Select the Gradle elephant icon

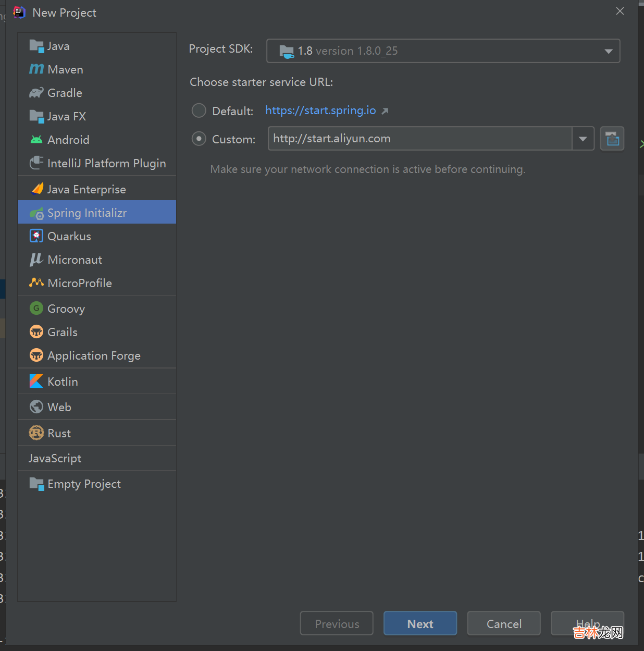pyautogui.click(x=36, y=93)
